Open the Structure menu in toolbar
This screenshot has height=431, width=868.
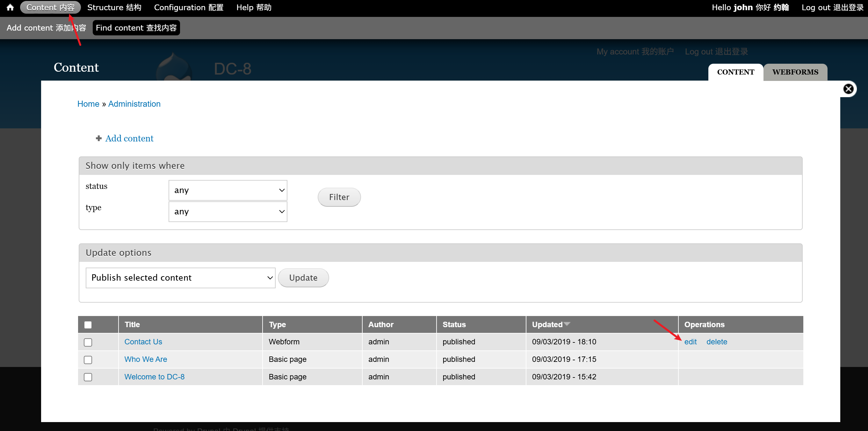[114, 7]
